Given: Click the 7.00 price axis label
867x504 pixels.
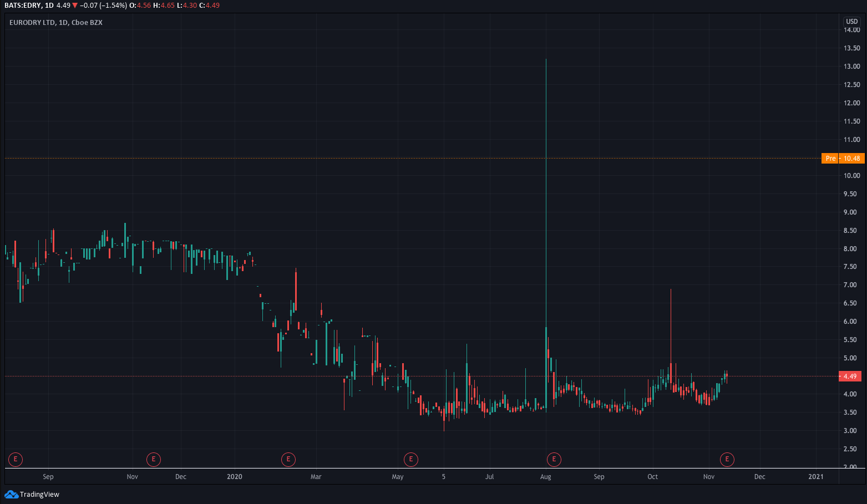Looking at the screenshot, I should [x=850, y=285].
